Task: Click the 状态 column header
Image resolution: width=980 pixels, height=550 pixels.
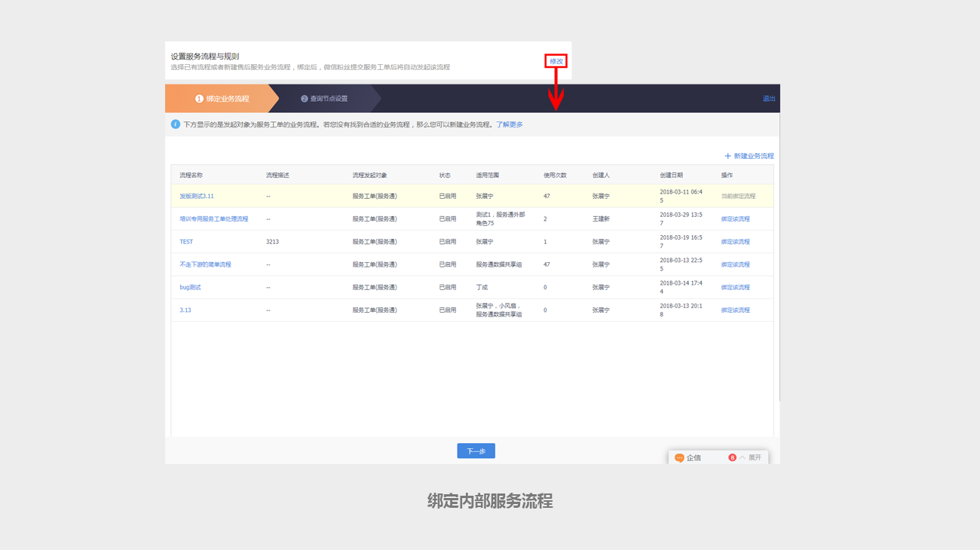Action: 446,175
